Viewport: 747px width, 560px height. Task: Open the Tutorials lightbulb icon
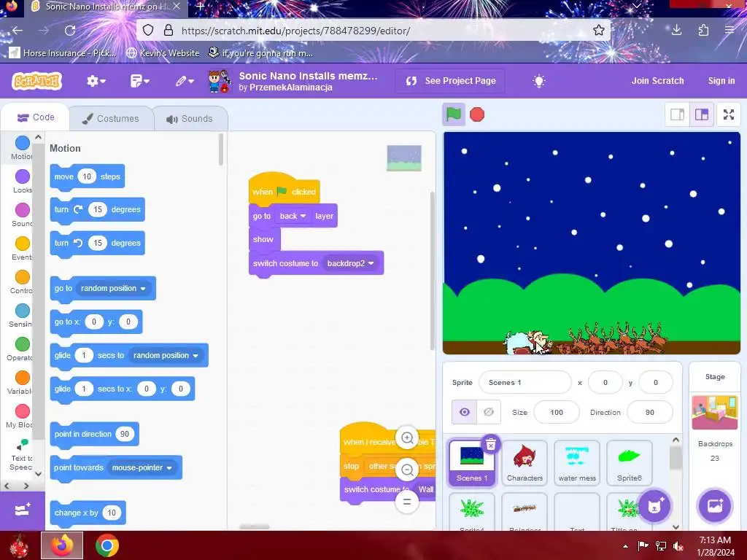(538, 81)
